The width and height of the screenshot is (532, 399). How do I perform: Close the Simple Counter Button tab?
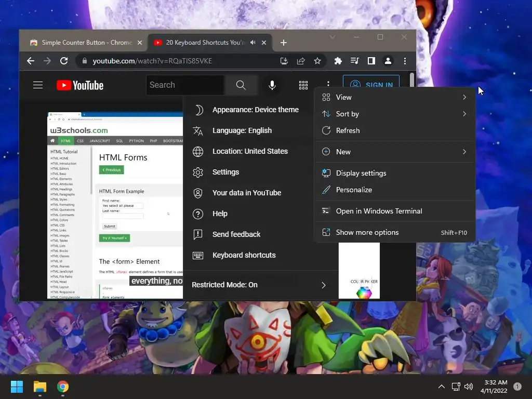pyautogui.click(x=139, y=43)
